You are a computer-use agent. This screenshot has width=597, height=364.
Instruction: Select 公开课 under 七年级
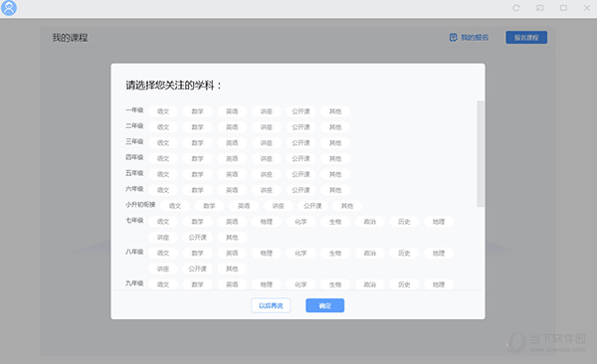[197, 238]
